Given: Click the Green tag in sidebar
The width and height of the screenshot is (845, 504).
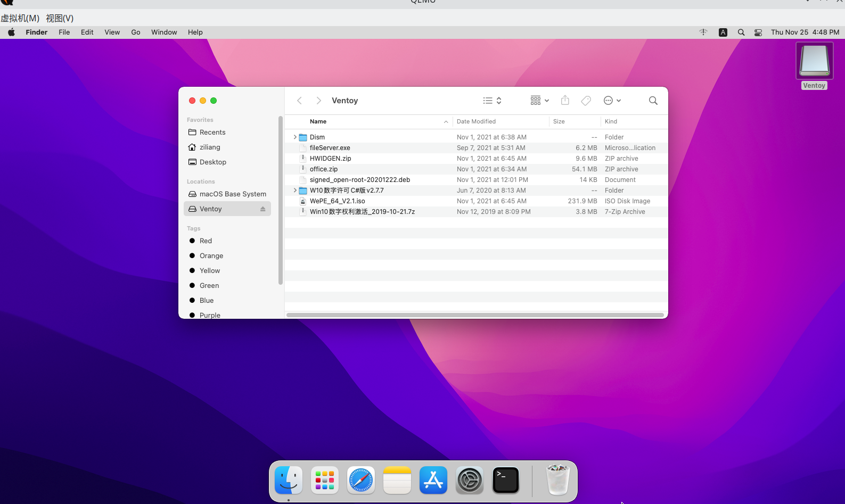Looking at the screenshot, I should click(x=227, y=286).
